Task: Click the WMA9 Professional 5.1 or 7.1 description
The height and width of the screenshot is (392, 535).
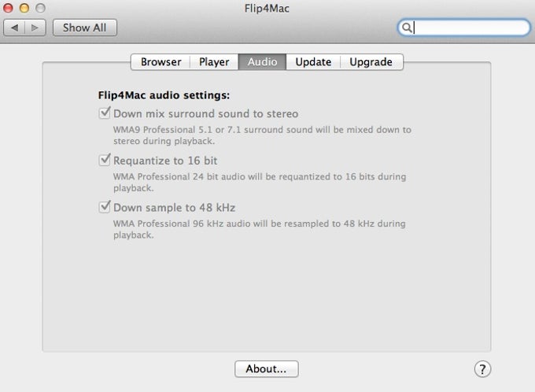Action: pyautogui.click(x=262, y=135)
